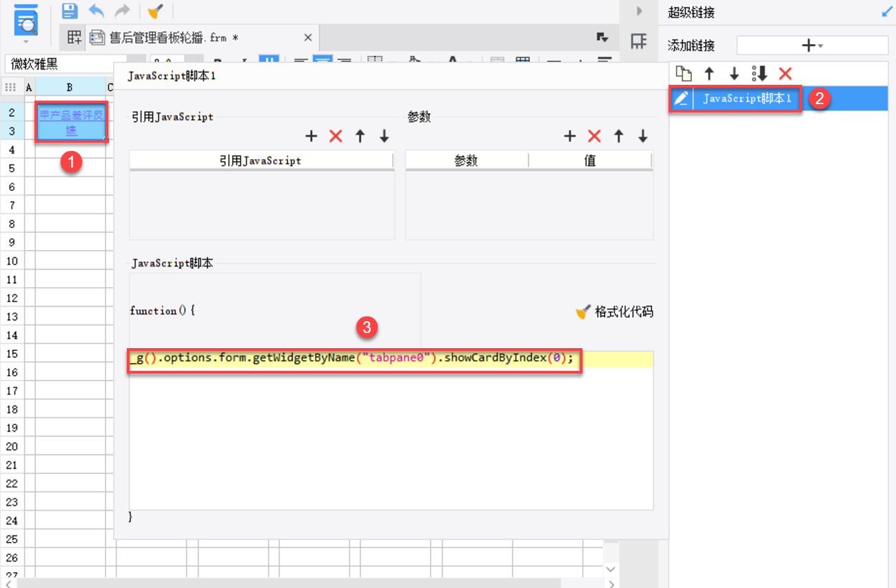
Task: Move the selected 参数 row up
Action: 619,136
